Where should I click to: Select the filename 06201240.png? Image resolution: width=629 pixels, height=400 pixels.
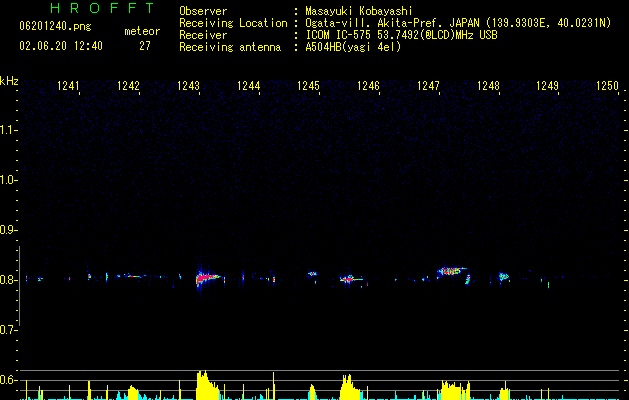(x=55, y=26)
